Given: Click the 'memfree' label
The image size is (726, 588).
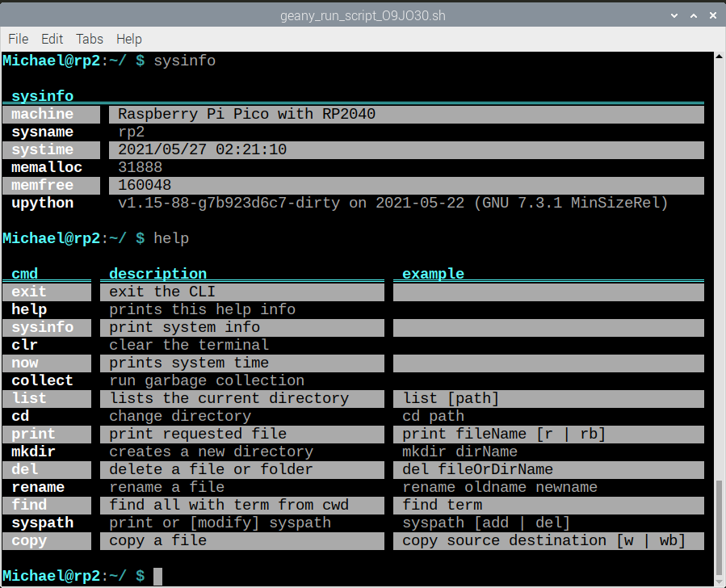Looking at the screenshot, I should click(x=42, y=185).
